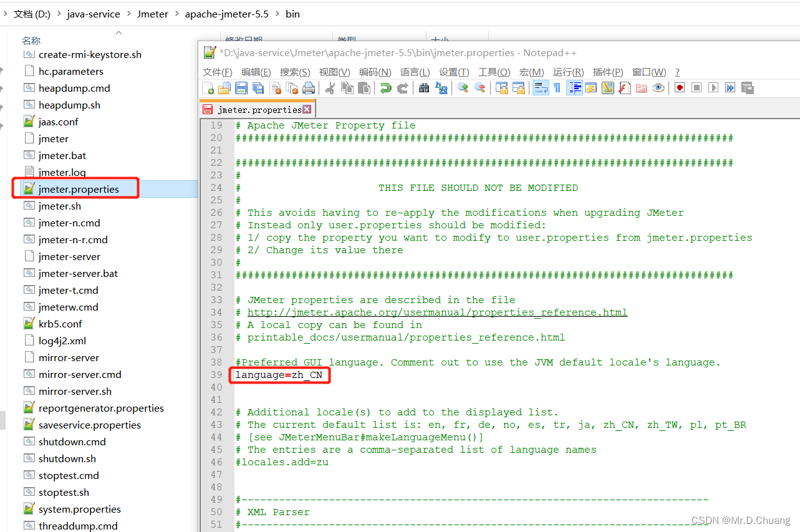Screen dimensions: 800x532
Task: Open the 窗口(W) menu
Action: click(x=649, y=72)
